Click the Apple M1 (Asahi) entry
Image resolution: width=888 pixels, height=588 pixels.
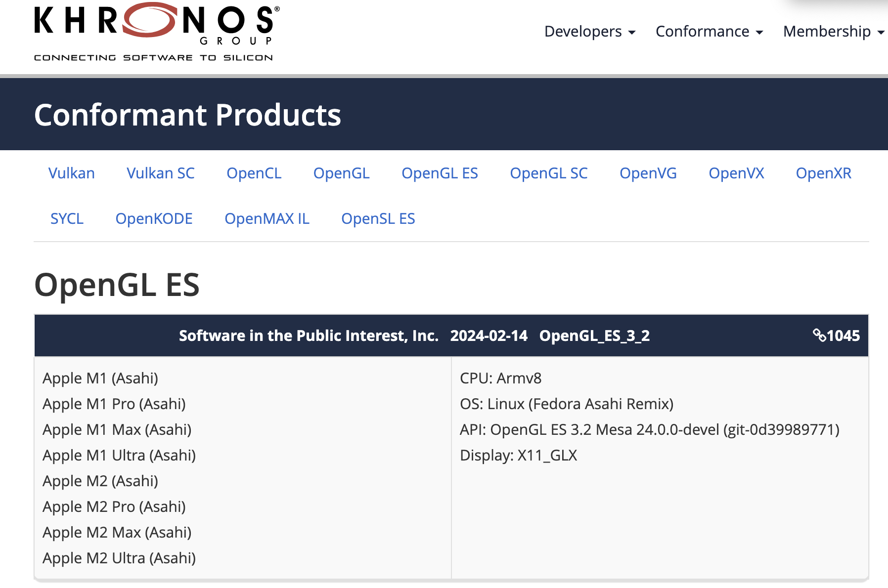(100, 378)
